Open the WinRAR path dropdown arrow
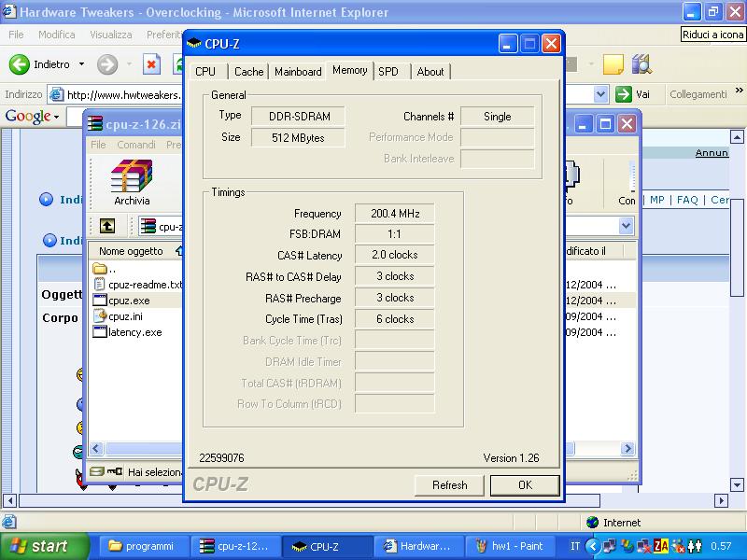747x560 pixels. point(626,226)
